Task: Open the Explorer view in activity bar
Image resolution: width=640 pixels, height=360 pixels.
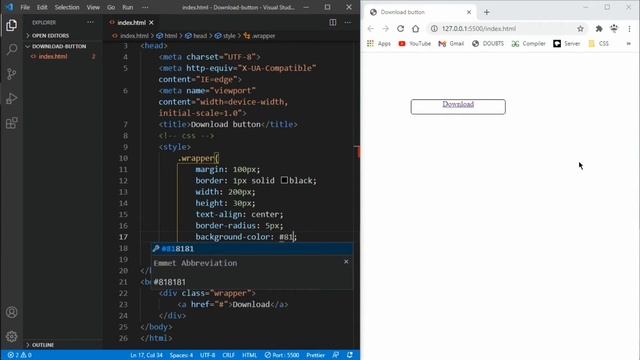Action: coord(11,25)
